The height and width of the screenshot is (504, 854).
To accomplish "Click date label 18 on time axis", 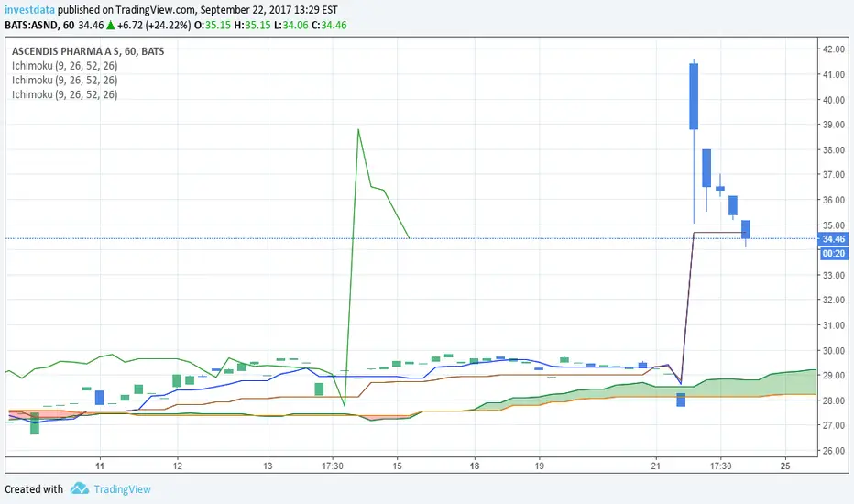I will [x=475, y=466].
